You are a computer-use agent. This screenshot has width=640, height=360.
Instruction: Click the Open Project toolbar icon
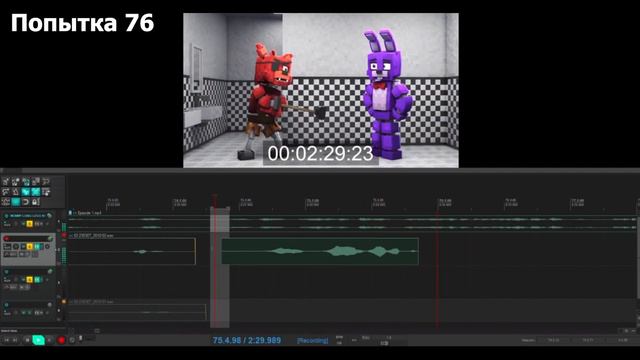(x=16, y=181)
